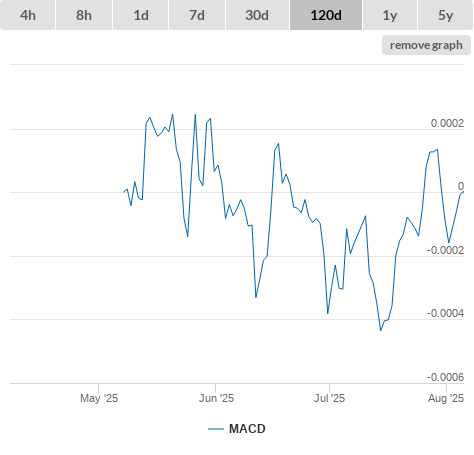Click the Aug '25 axis label

pos(446,398)
